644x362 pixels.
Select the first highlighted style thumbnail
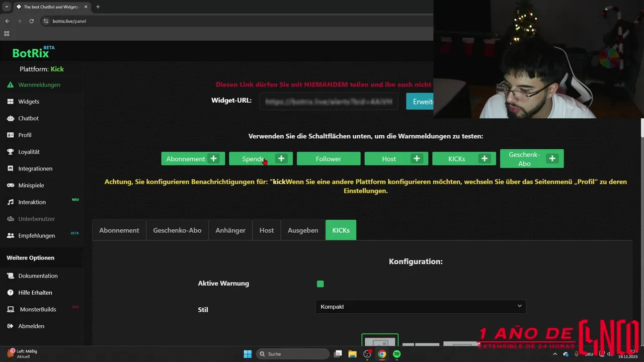[x=380, y=340]
